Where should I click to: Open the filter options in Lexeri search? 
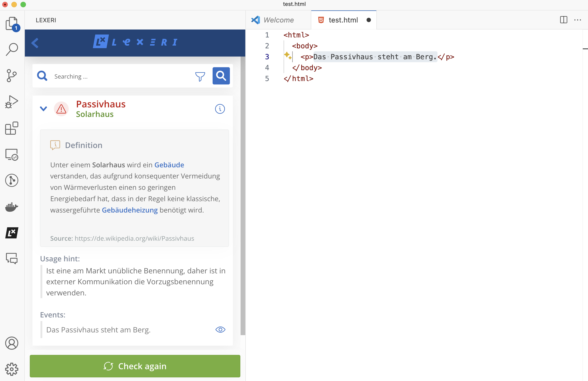200,76
